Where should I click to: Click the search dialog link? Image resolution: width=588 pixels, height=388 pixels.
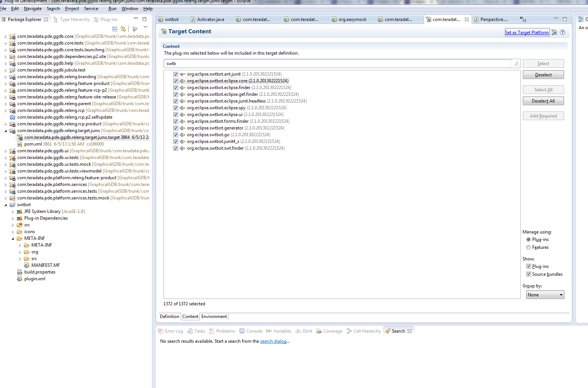(273, 341)
